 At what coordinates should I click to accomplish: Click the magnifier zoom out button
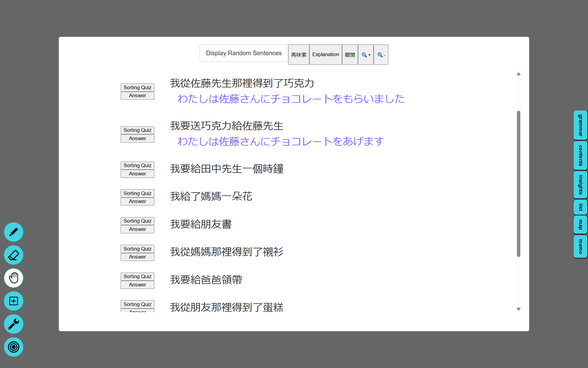click(x=381, y=55)
